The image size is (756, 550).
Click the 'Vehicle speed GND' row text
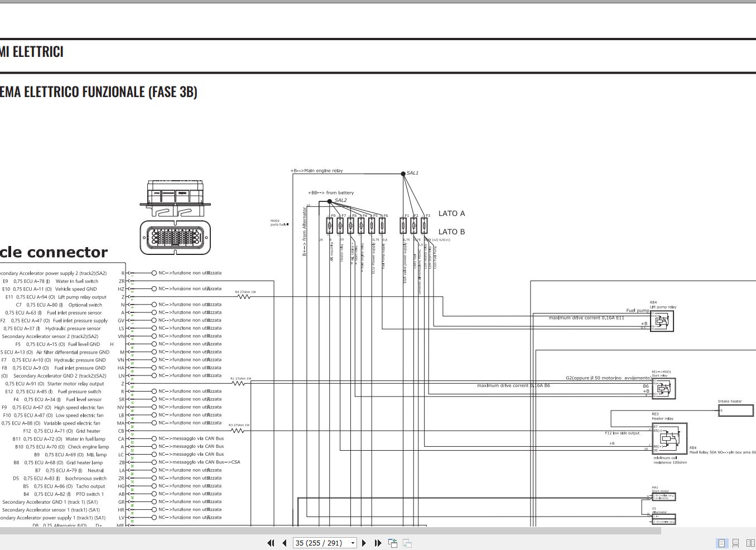(x=76, y=289)
